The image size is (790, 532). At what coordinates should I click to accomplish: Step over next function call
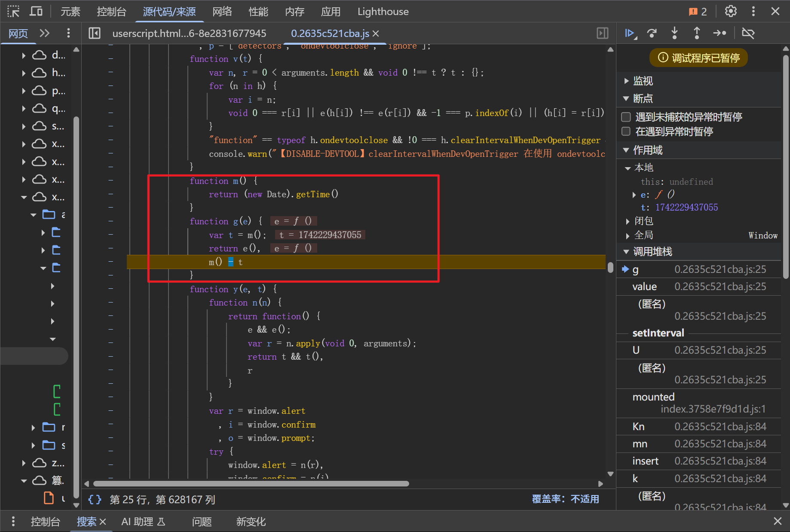tap(652, 33)
